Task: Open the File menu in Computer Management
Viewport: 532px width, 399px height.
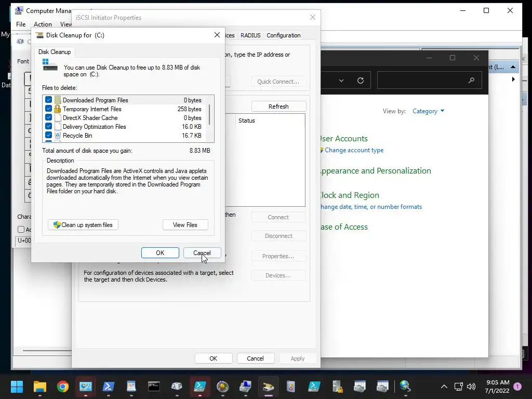Action: [21, 24]
